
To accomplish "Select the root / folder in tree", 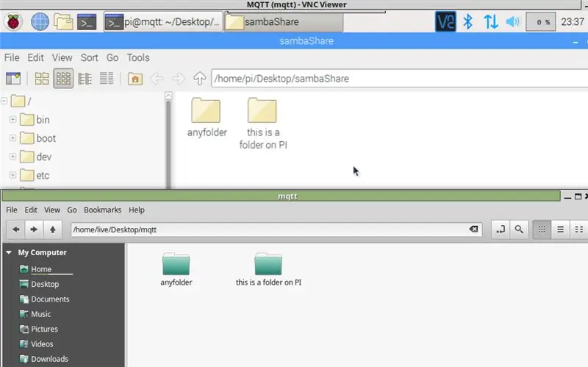I will click(x=21, y=101).
